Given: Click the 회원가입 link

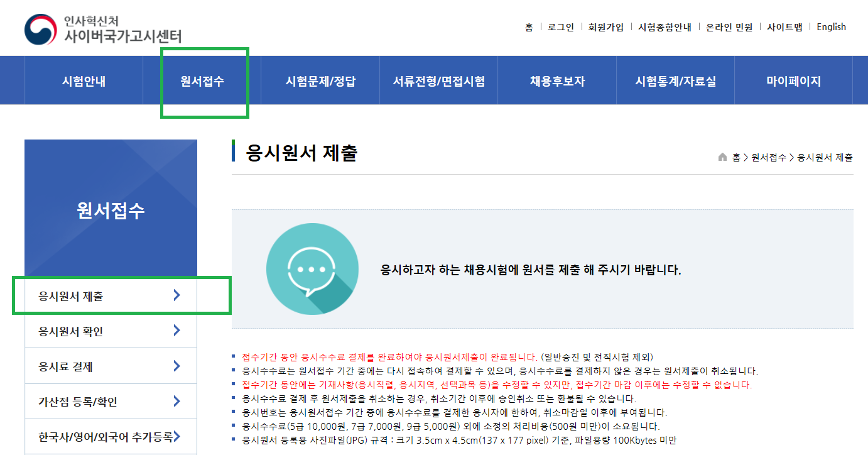Looking at the screenshot, I should 605,27.
